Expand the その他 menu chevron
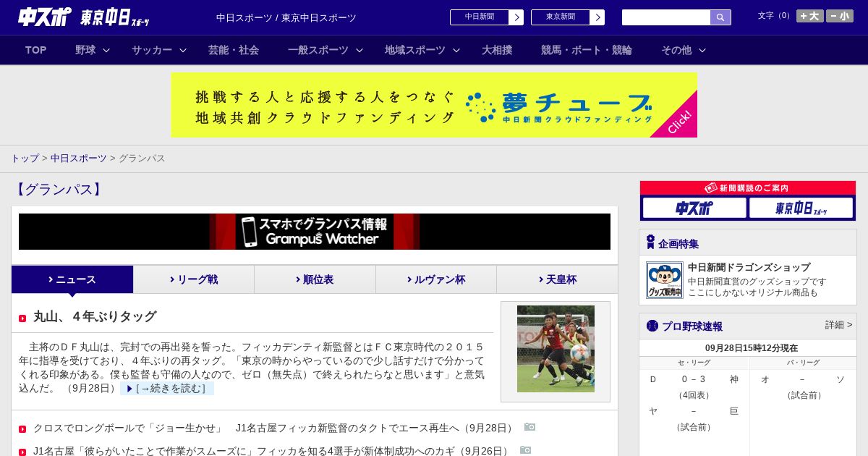Viewport: 868px width, 456px height. coord(702,51)
